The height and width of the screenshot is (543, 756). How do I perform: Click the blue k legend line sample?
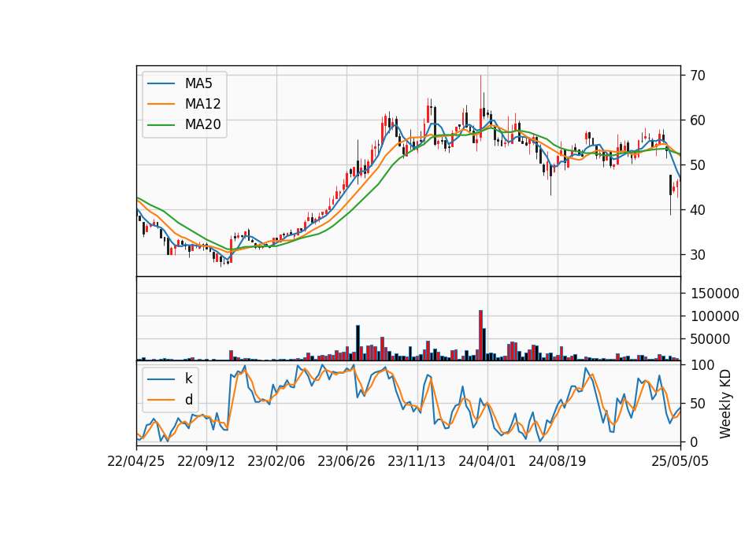click(x=161, y=379)
